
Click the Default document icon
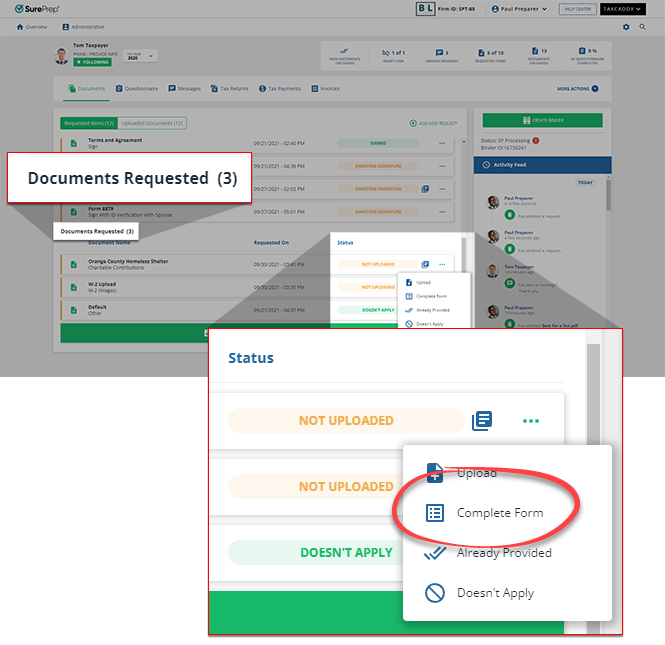point(74,310)
